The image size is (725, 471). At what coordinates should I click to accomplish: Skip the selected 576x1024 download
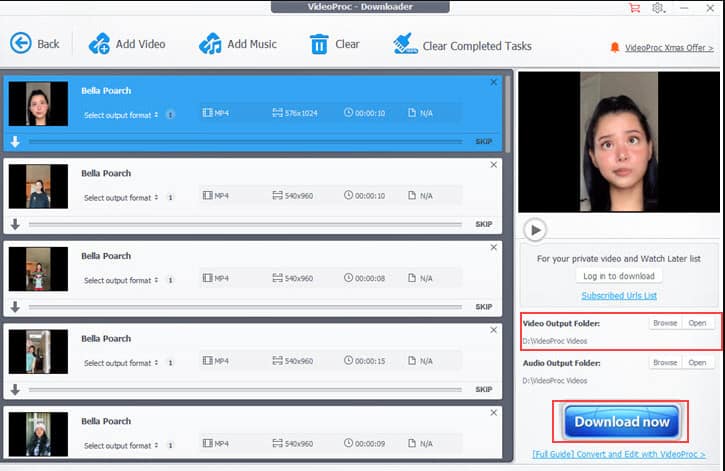tap(484, 141)
